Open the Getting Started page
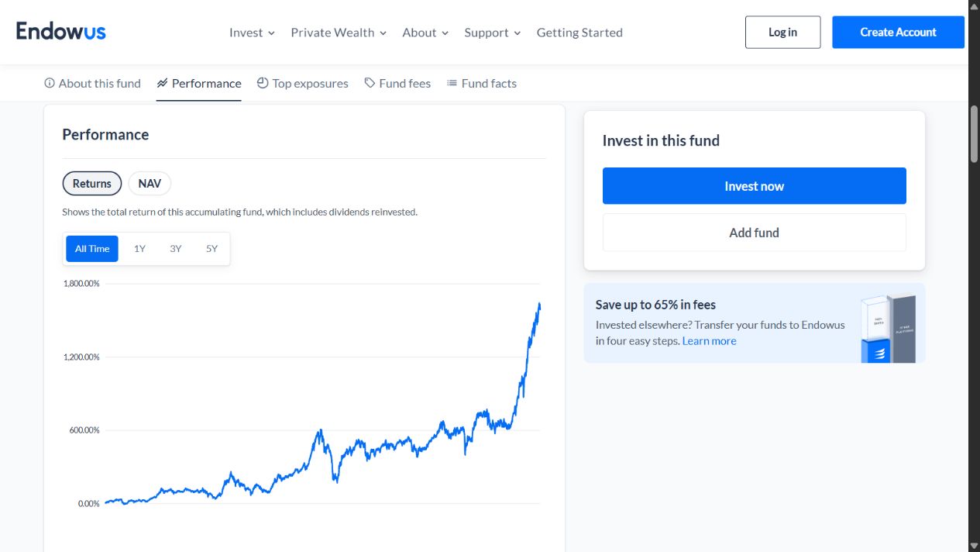 579,33
